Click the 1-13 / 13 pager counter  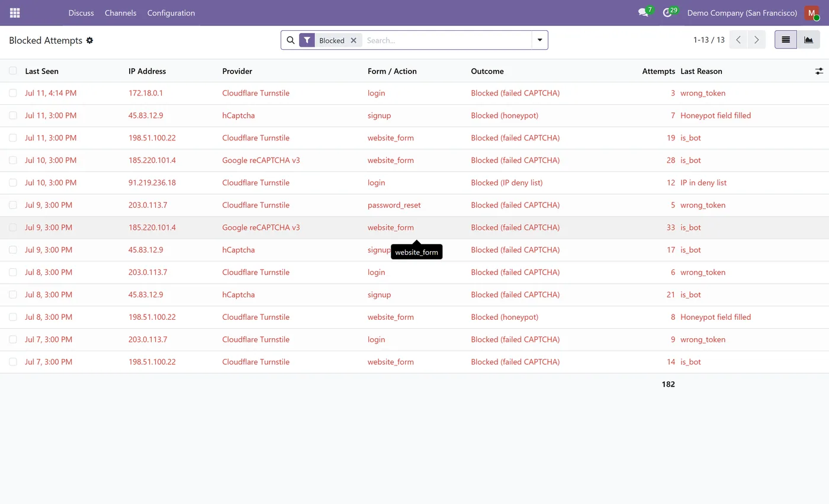pos(709,40)
